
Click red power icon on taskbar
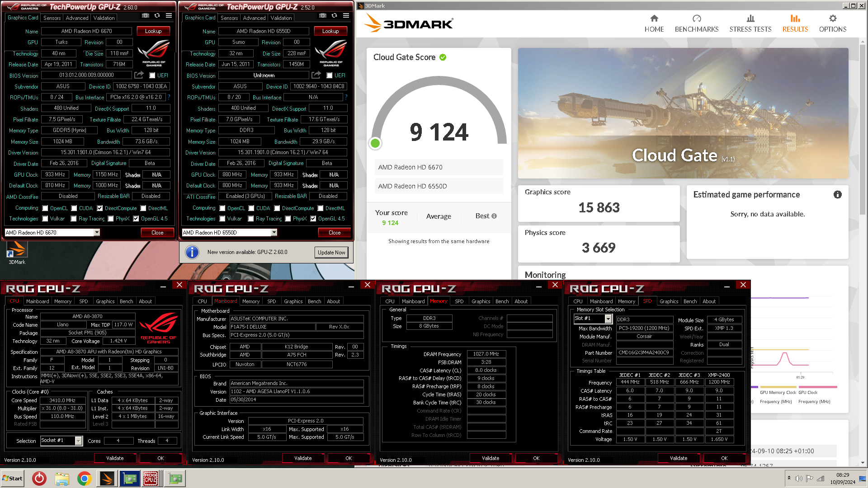(x=39, y=479)
